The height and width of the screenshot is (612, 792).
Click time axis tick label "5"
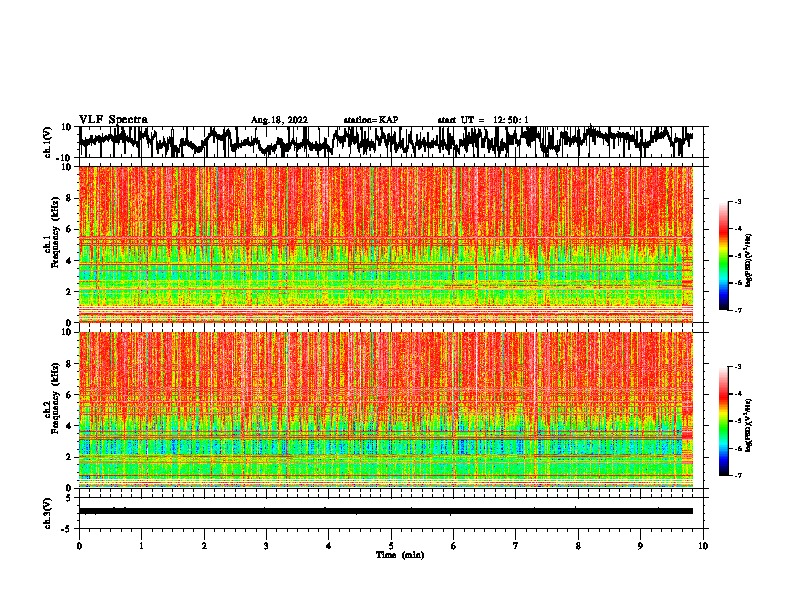click(391, 546)
